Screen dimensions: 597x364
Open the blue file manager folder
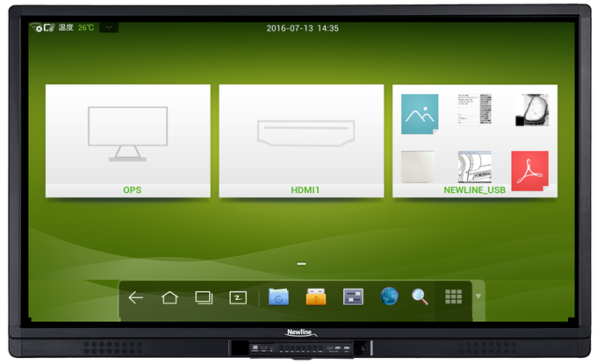click(x=278, y=296)
